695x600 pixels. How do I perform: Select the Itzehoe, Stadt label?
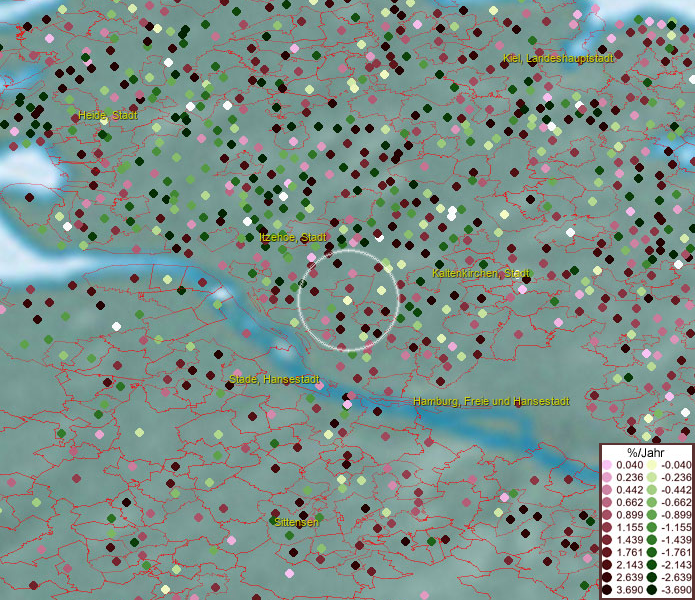293,238
